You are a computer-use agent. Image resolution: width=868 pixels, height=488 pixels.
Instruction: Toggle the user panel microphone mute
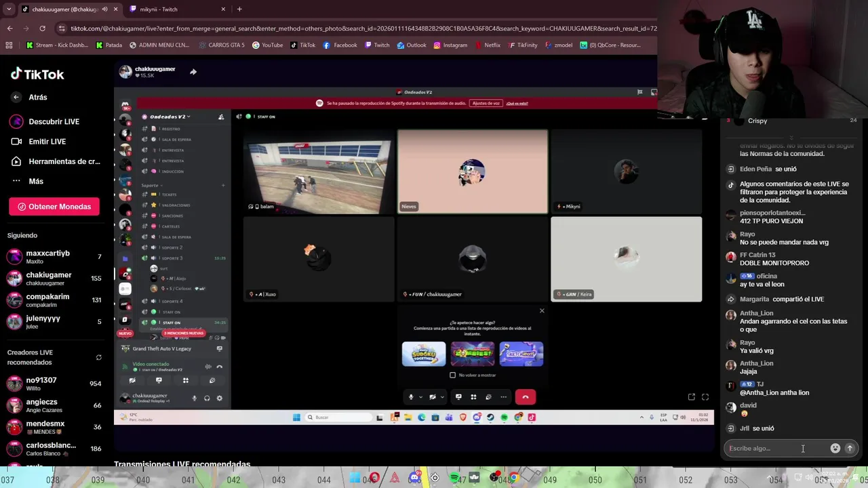pyautogui.click(x=195, y=399)
